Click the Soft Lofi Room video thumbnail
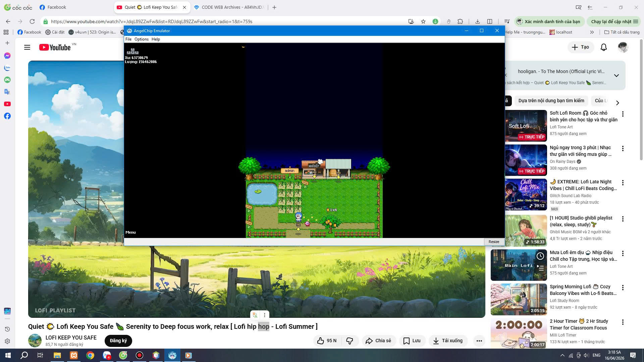The height and width of the screenshot is (362, 644). click(526, 126)
